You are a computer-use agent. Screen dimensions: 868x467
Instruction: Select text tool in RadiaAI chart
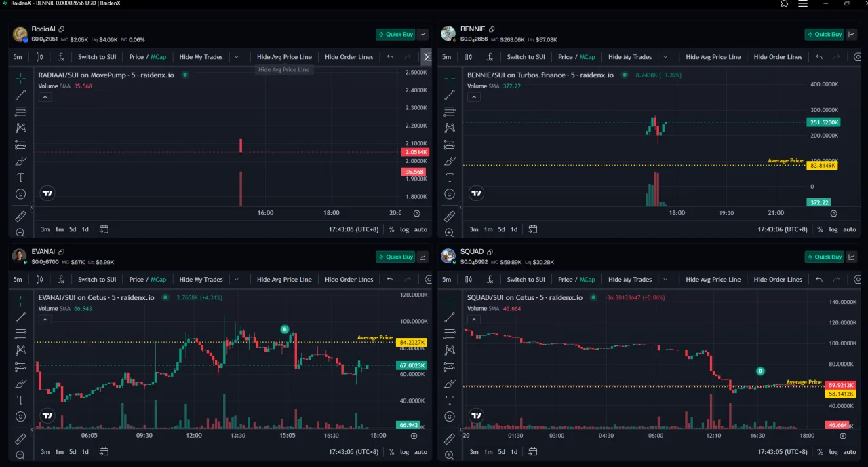tap(20, 178)
